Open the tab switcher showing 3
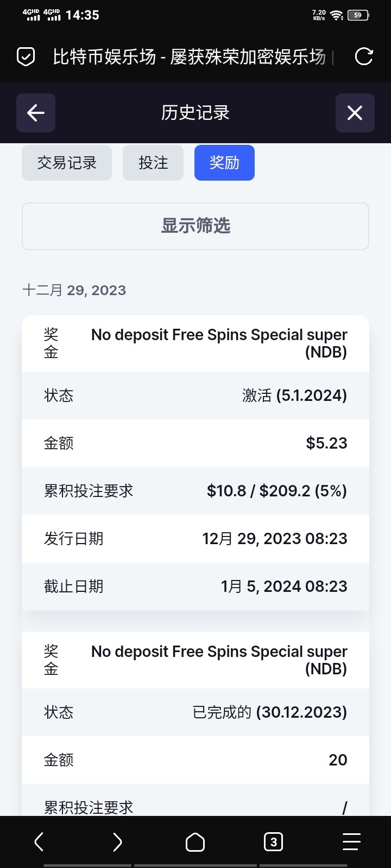The width and height of the screenshot is (391, 868). point(273,842)
